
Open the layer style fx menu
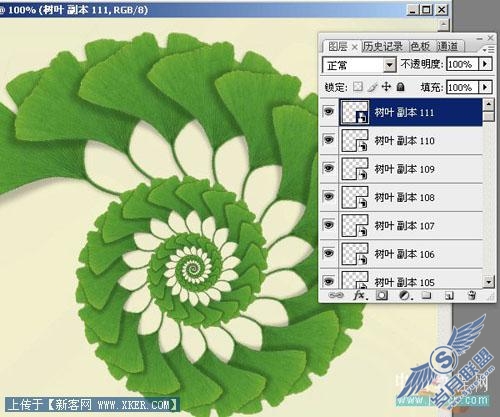(x=360, y=295)
